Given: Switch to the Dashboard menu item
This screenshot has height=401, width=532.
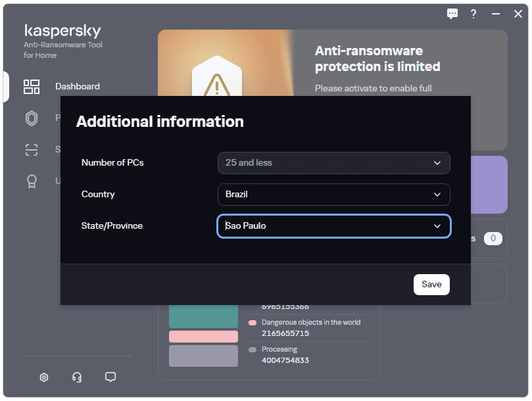Looking at the screenshot, I should point(78,87).
